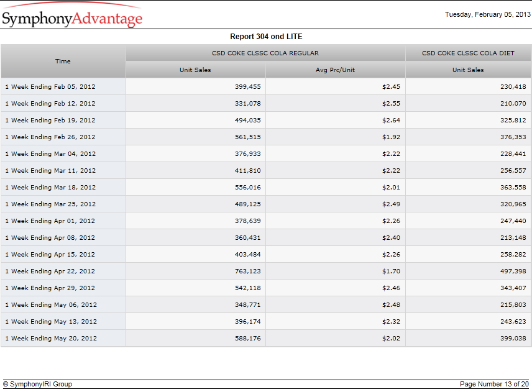Screen dimensions: 532x392
Task: Click the $2.26 price for Apr 01 week
Action: click(391, 221)
